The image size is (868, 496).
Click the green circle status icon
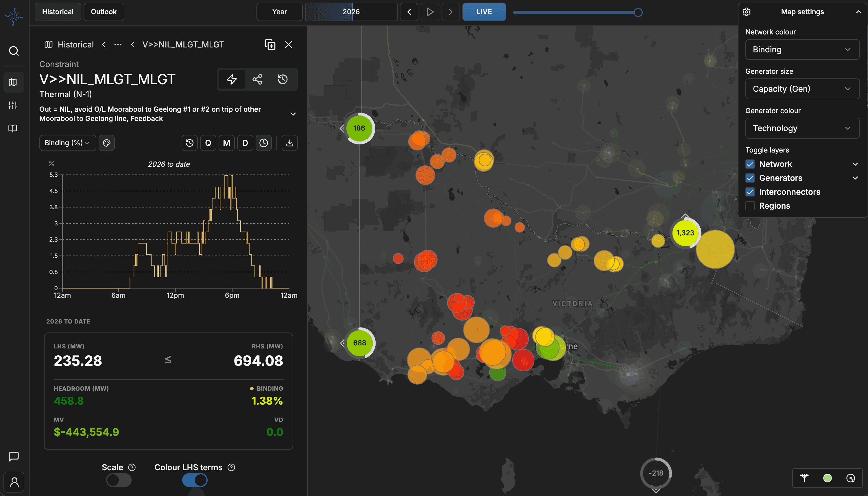tap(828, 478)
